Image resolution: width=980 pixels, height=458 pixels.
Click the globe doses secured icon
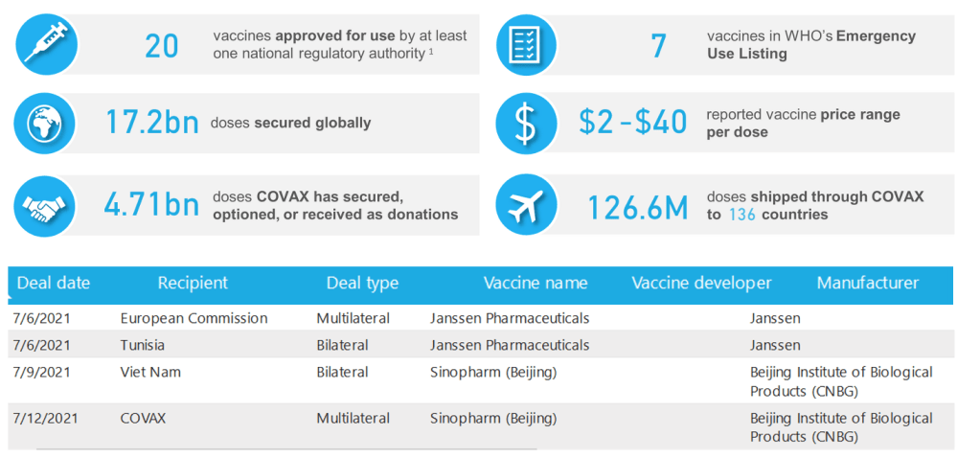(46, 123)
